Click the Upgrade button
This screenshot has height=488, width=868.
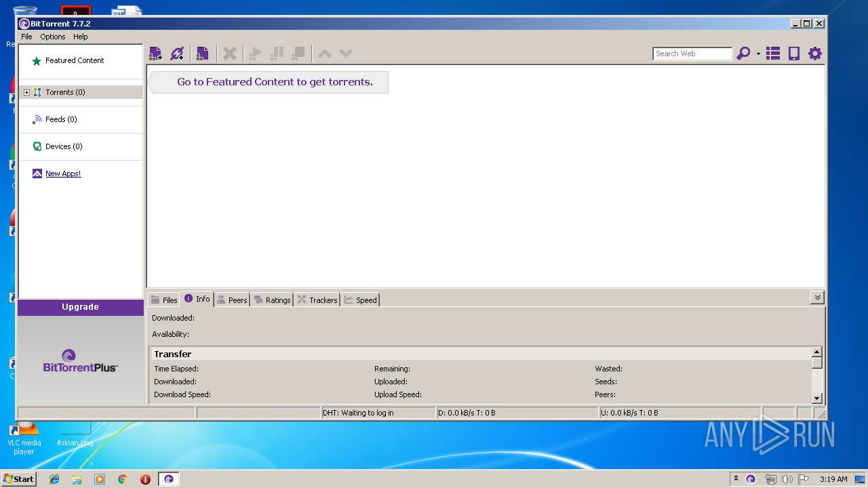[x=81, y=307]
